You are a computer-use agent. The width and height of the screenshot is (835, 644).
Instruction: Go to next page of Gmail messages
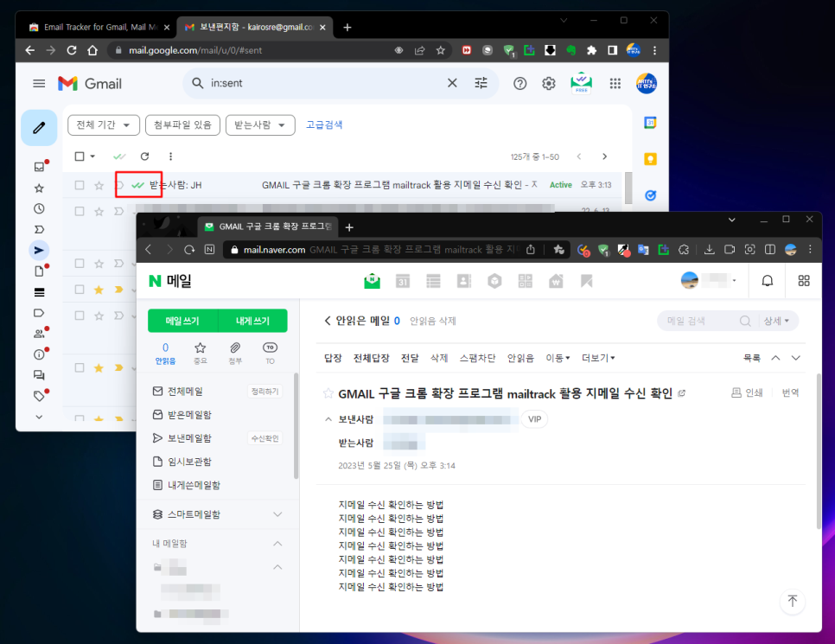(604, 156)
